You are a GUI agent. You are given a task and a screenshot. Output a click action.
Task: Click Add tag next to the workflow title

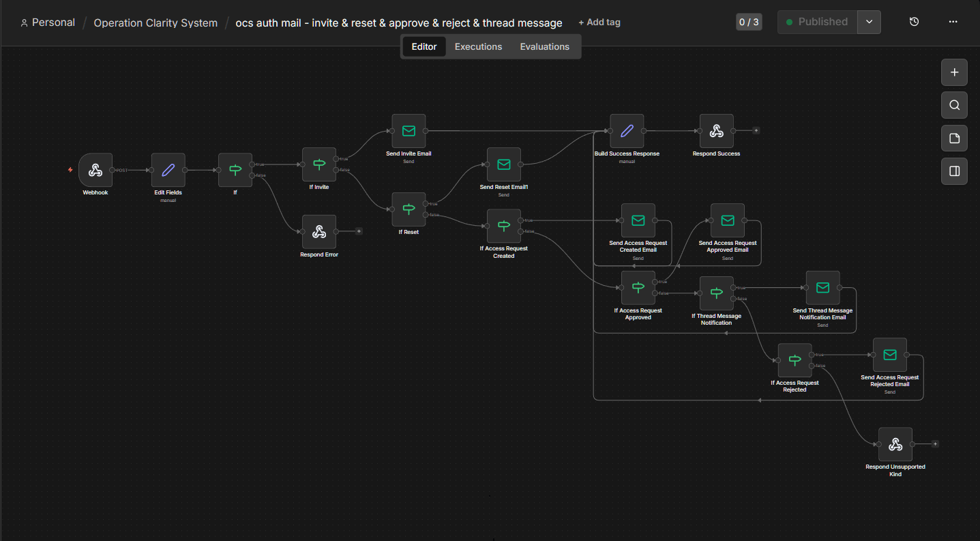click(x=599, y=22)
